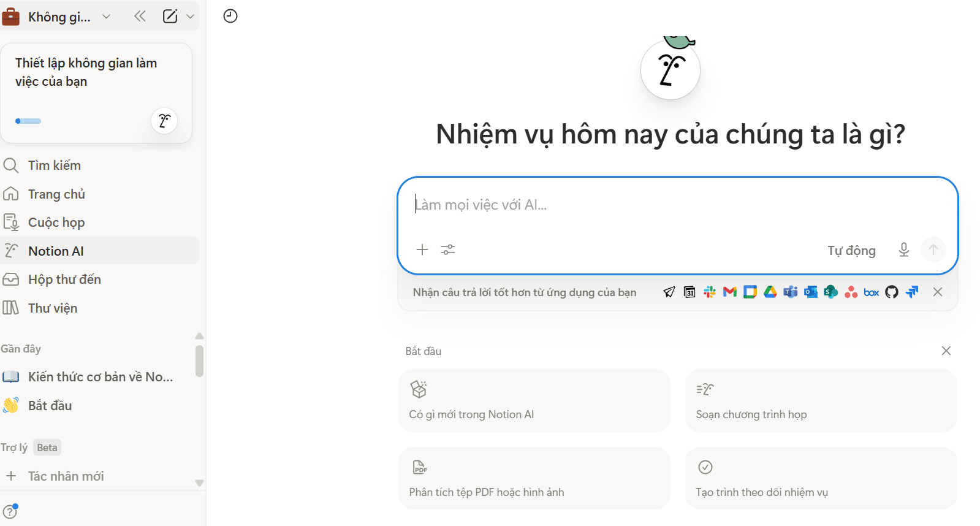
Task: Connect the Google Drive app icon
Action: [x=770, y=292]
